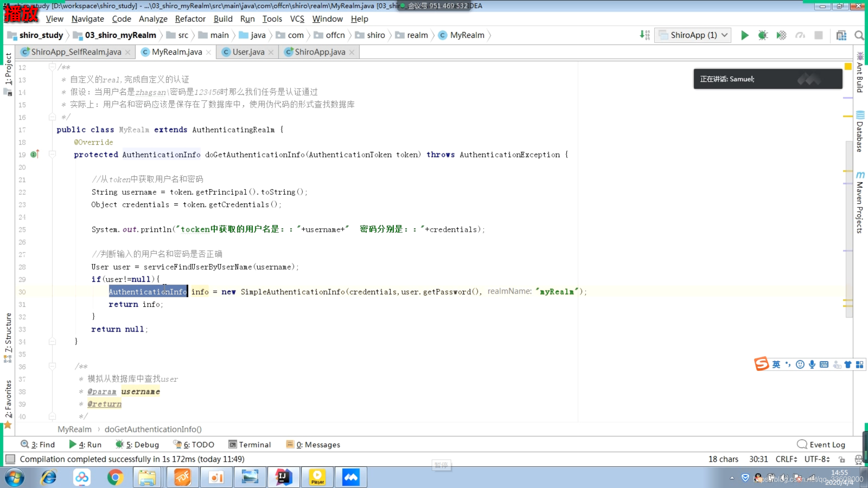Open the 2: Favorites tool window
Image resolution: width=868 pixels, height=488 pixels.
[x=8, y=404]
